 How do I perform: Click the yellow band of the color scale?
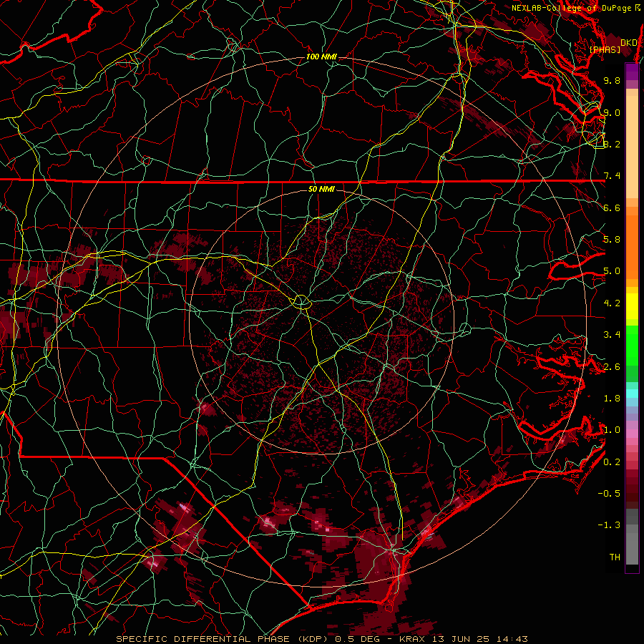[632, 306]
